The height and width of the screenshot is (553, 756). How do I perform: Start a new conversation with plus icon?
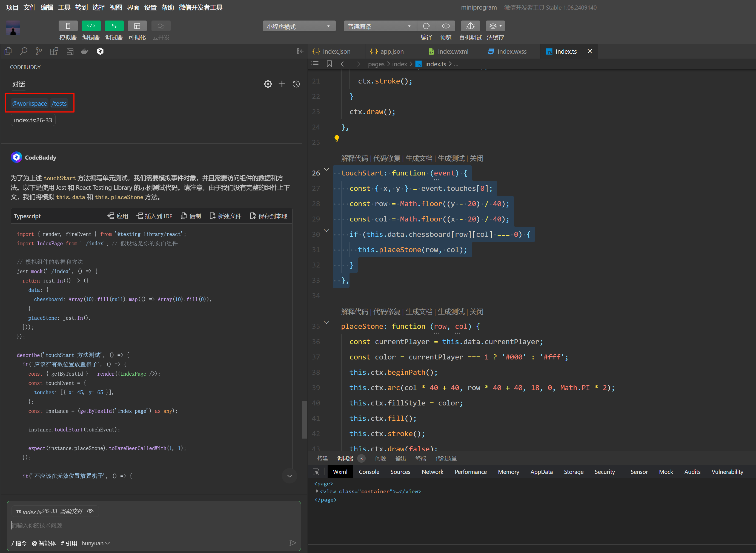(x=282, y=84)
